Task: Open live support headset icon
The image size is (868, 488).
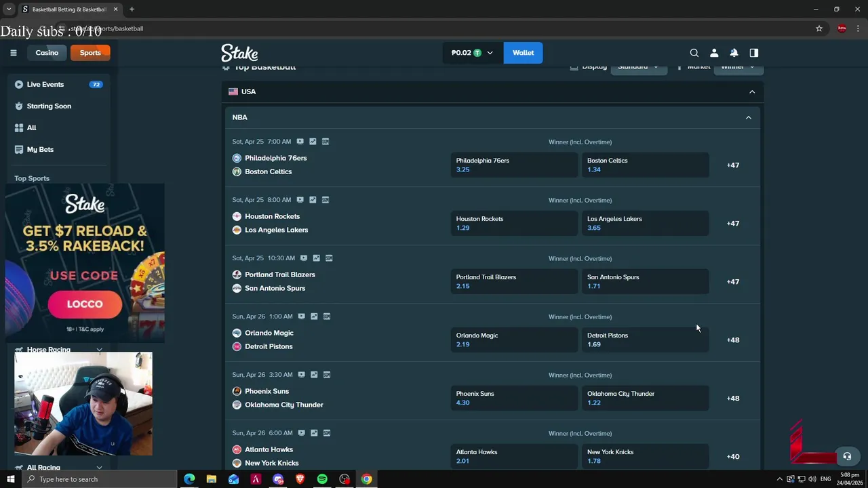Action: tap(846, 456)
